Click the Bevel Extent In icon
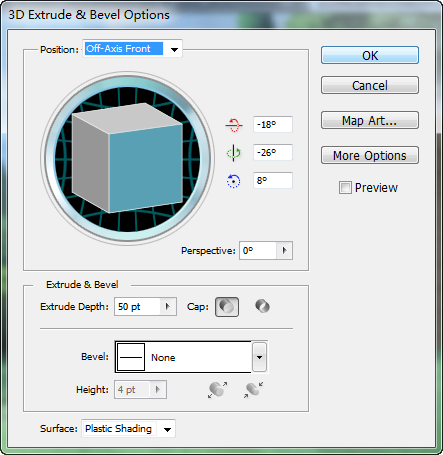 253,389
